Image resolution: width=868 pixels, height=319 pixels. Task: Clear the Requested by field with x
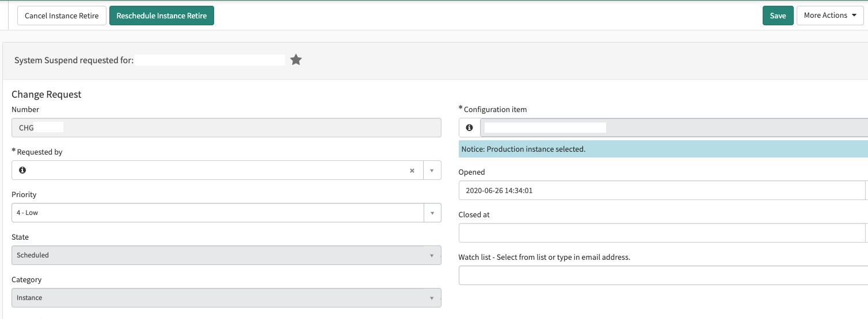(412, 170)
